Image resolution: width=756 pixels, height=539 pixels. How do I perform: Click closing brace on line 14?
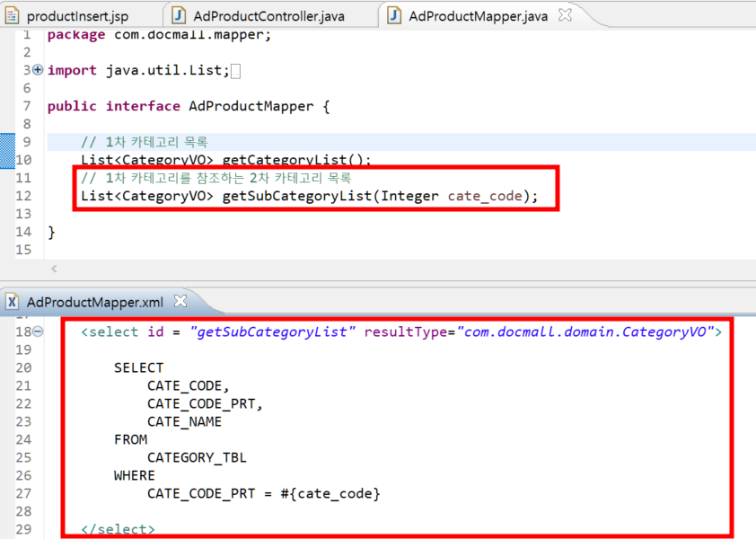tap(51, 232)
